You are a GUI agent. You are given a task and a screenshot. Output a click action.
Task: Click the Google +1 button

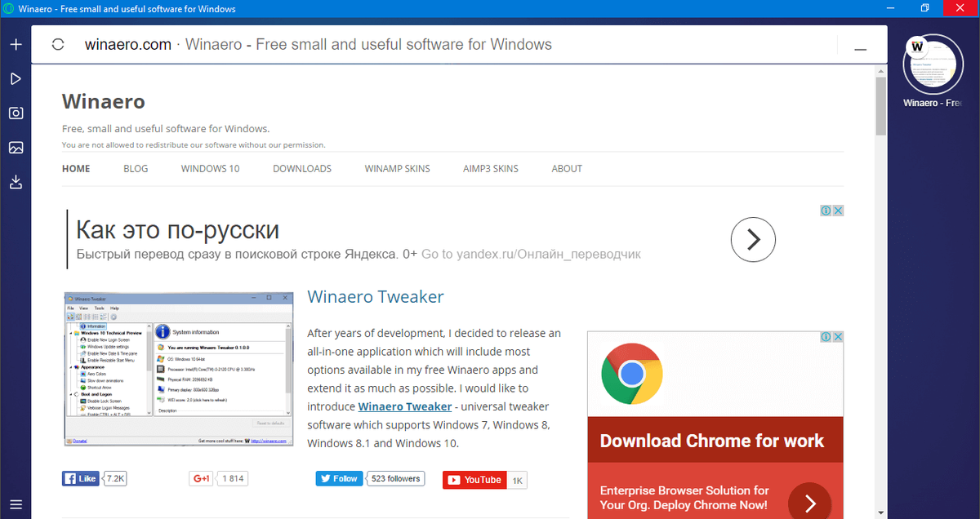click(x=201, y=479)
